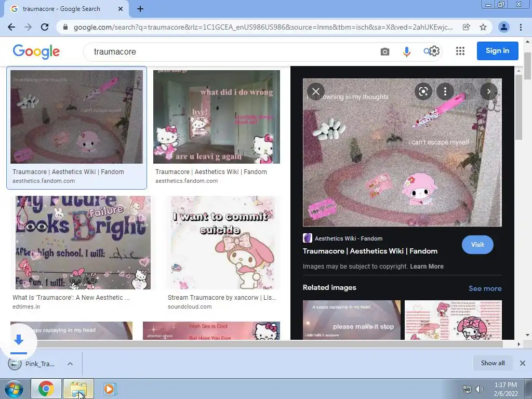Click the Chrome taskbar icon
This screenshot has width=532, height=399.
coord(46,389)
